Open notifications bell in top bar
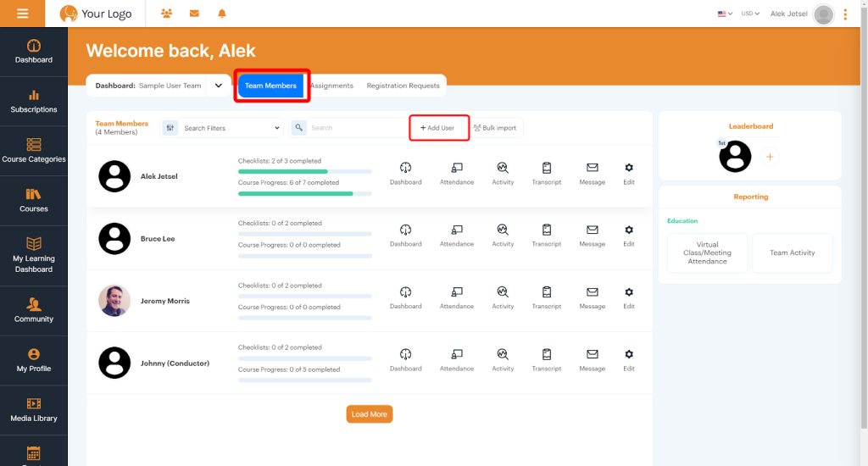Screen dimensions: 868x466 tap(222, 14)
